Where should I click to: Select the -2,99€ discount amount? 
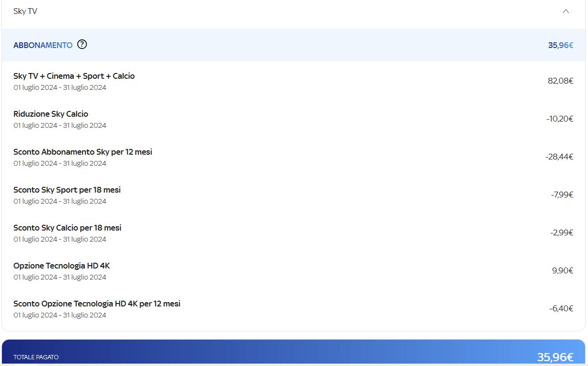[562, 232]
